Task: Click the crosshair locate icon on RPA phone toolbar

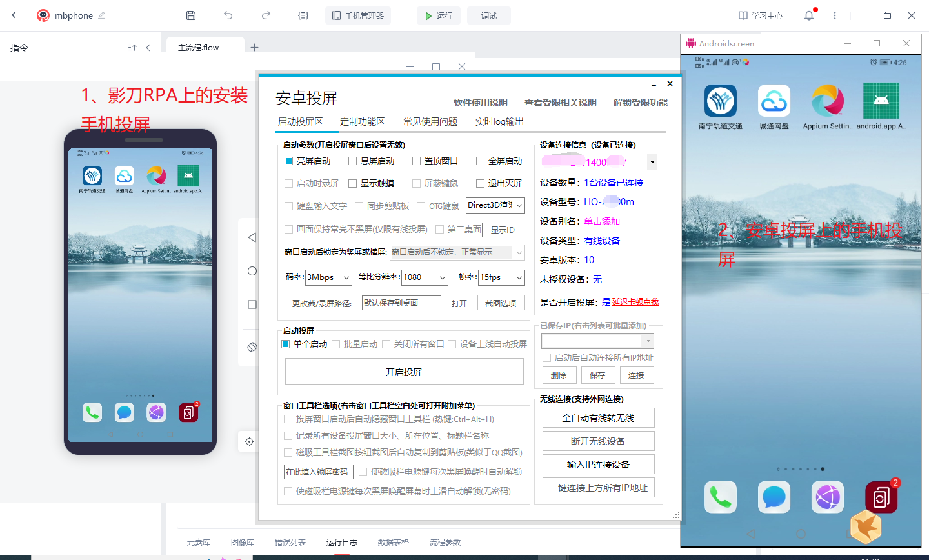Action: pos(250,442)
